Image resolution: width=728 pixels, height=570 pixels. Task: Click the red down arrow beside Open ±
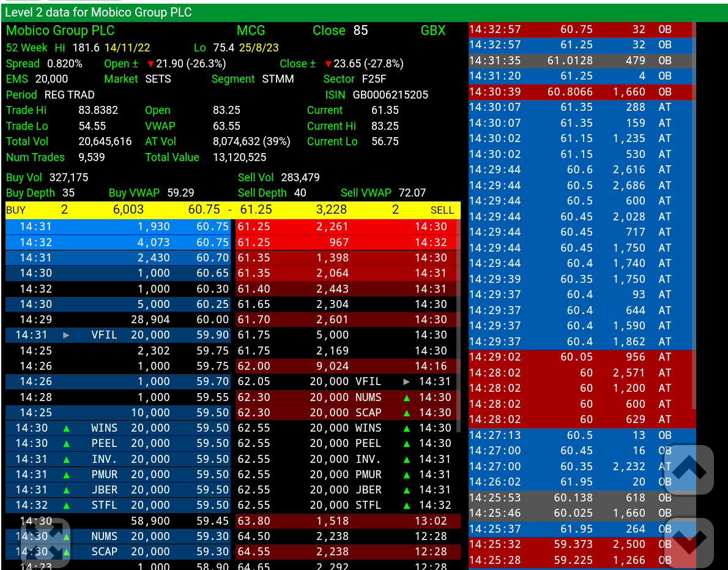click(150, 64)
